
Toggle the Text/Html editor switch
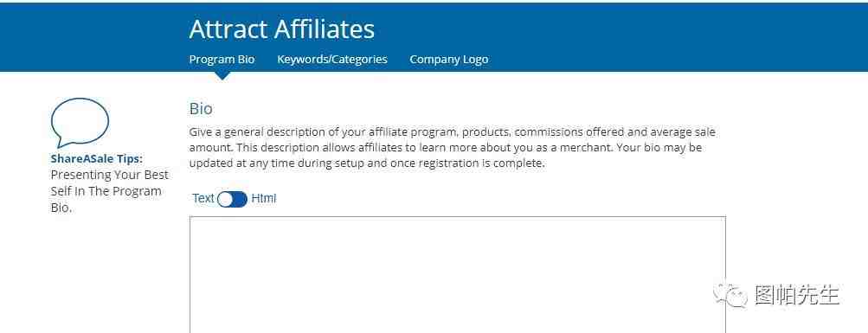click(x=232, y=199)
